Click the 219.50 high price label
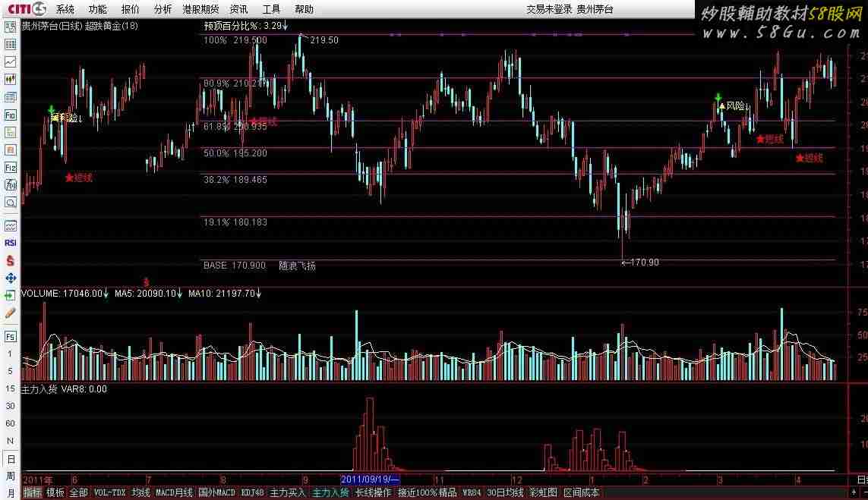 pyautogui.click(x=324, y=39)
